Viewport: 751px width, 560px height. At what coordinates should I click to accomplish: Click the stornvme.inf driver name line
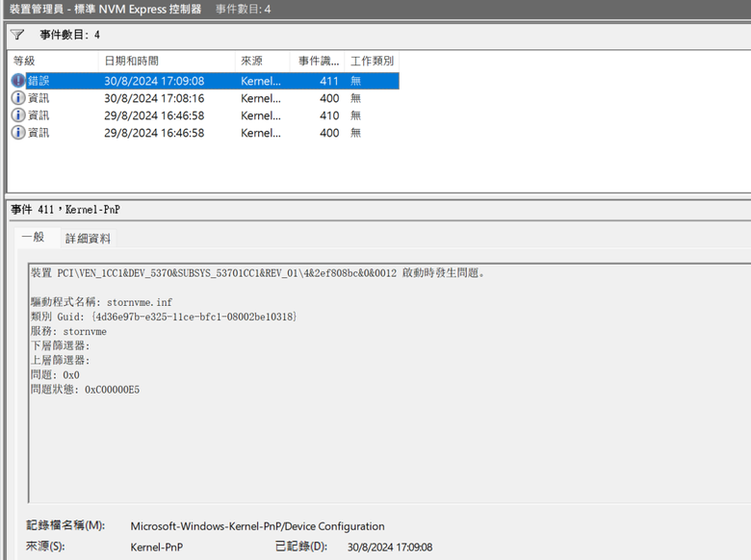click(x=101, y=302)
